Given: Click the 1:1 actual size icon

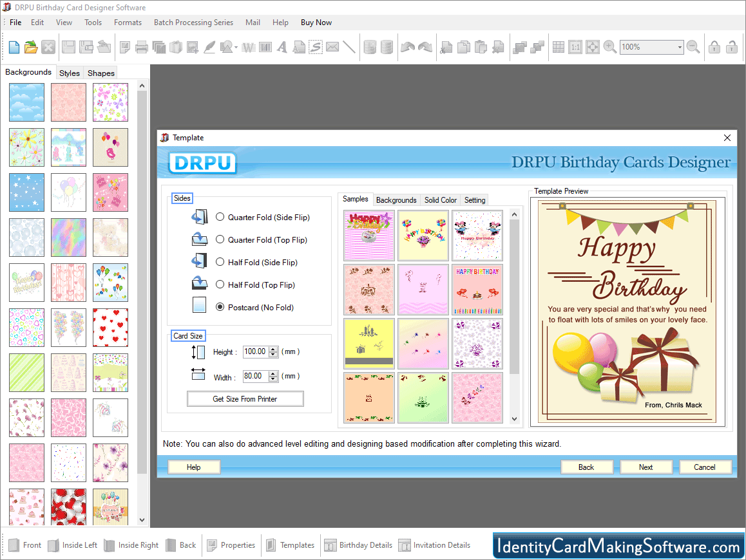Looking at the screenshot, I should click(576, 47).
